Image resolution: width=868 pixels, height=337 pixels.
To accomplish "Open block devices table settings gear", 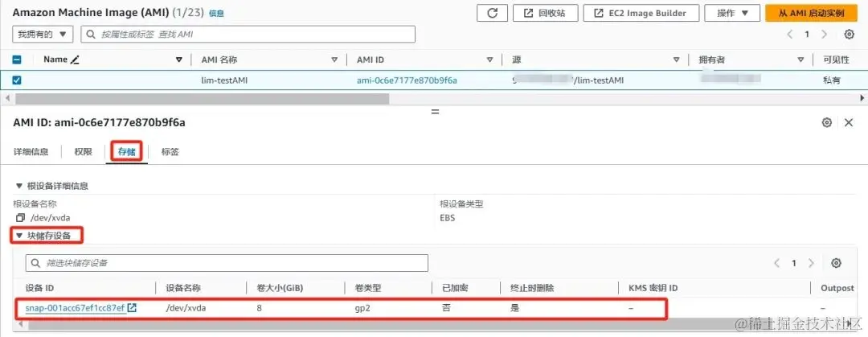I will pyautogui.click(x=837, y=263).
